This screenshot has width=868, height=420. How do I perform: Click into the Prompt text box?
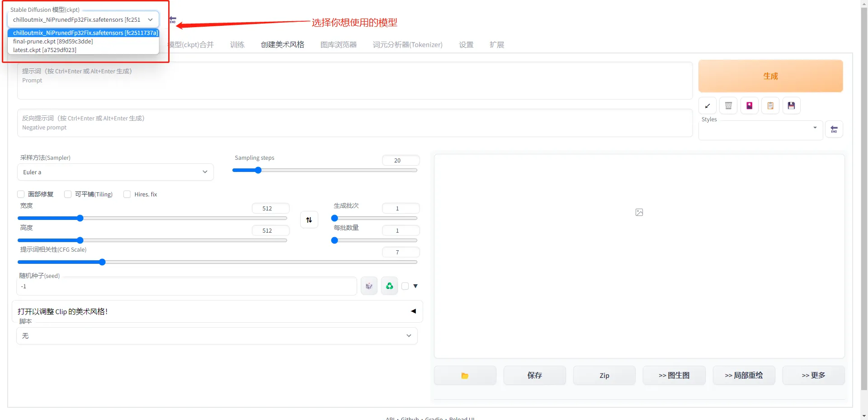click(355, 81)
